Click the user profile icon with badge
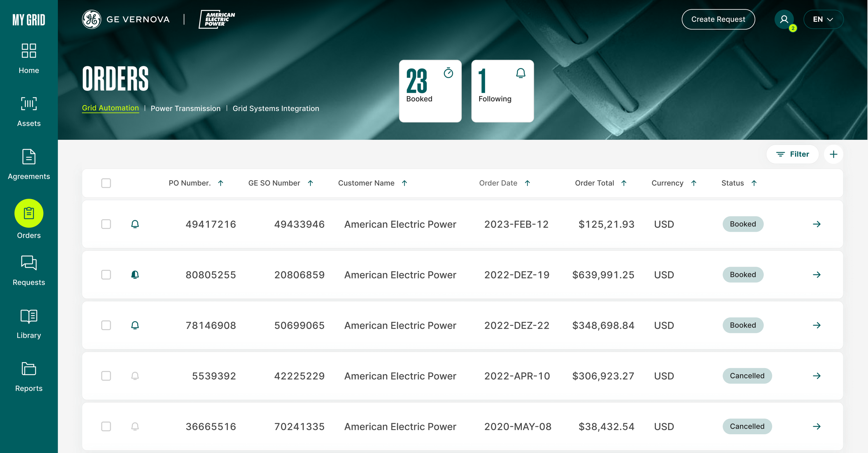 point(784,19)
